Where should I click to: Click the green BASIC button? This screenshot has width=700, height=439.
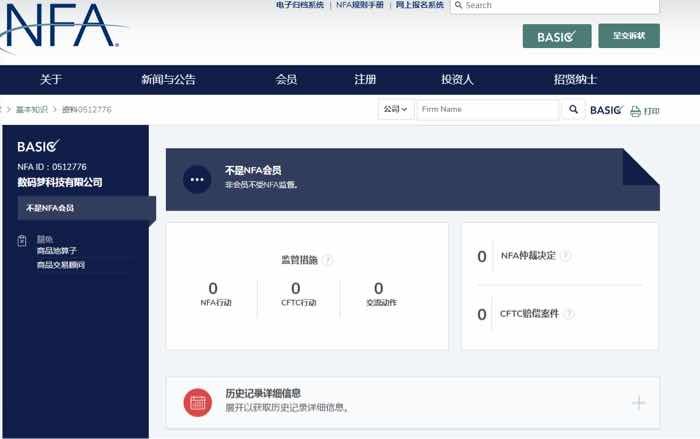[557, 36]
